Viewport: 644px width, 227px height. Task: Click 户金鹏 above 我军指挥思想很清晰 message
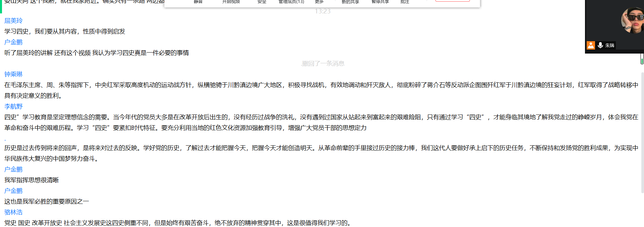(x=13, y=169)
